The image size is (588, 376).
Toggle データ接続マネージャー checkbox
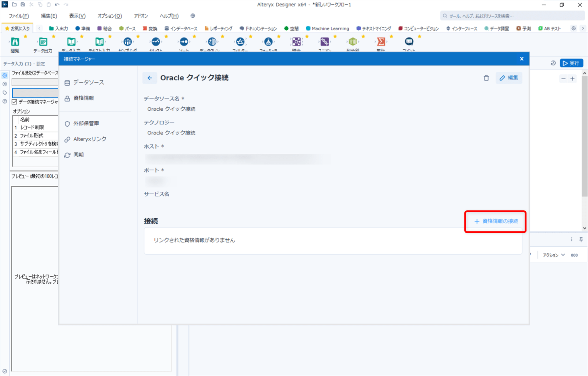pos(14,102)
